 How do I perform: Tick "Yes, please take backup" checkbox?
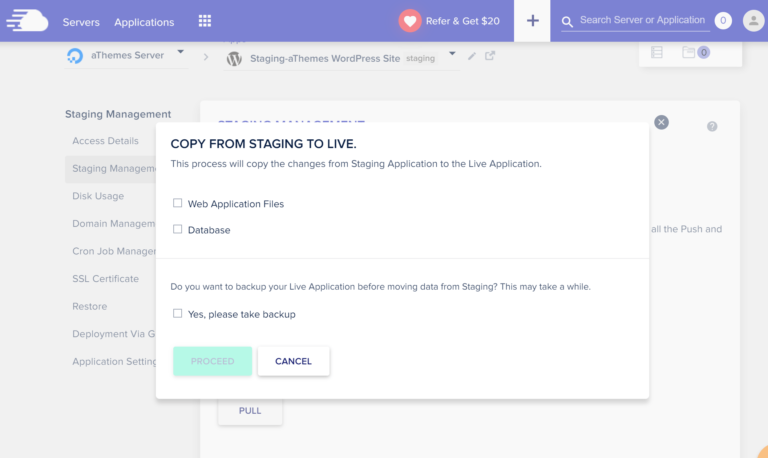(178, 313)
